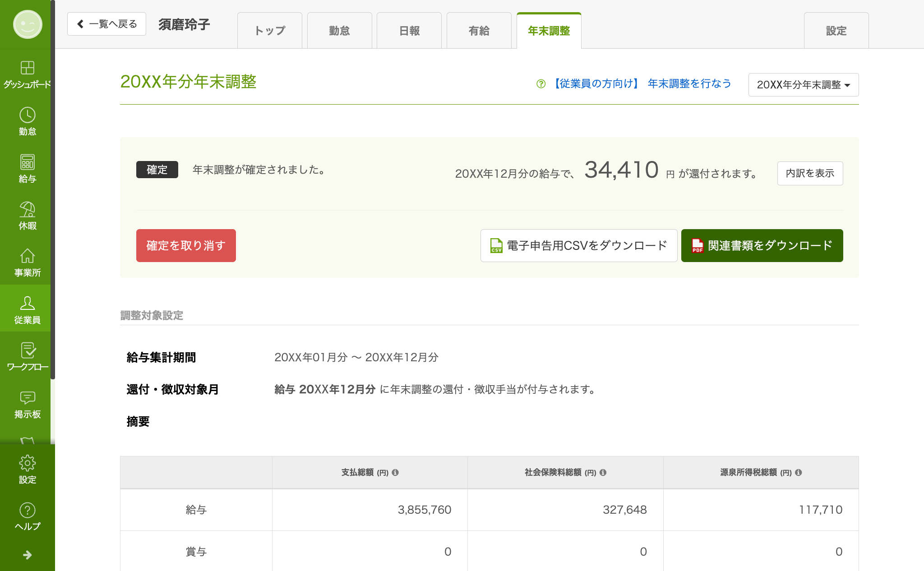The image size is (924, 571).
Task: Open the 勤怠 clock icon in sidebar
Action: [27, 115]
